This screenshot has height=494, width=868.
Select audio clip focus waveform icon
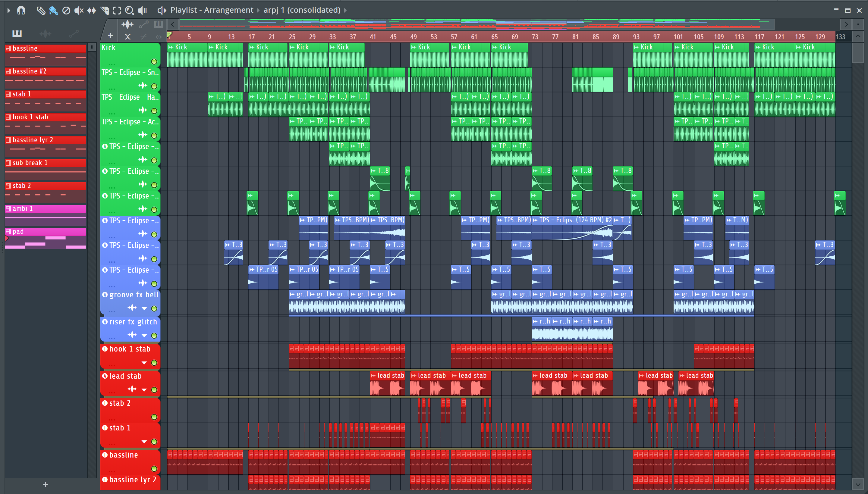[x=127, y=24]
